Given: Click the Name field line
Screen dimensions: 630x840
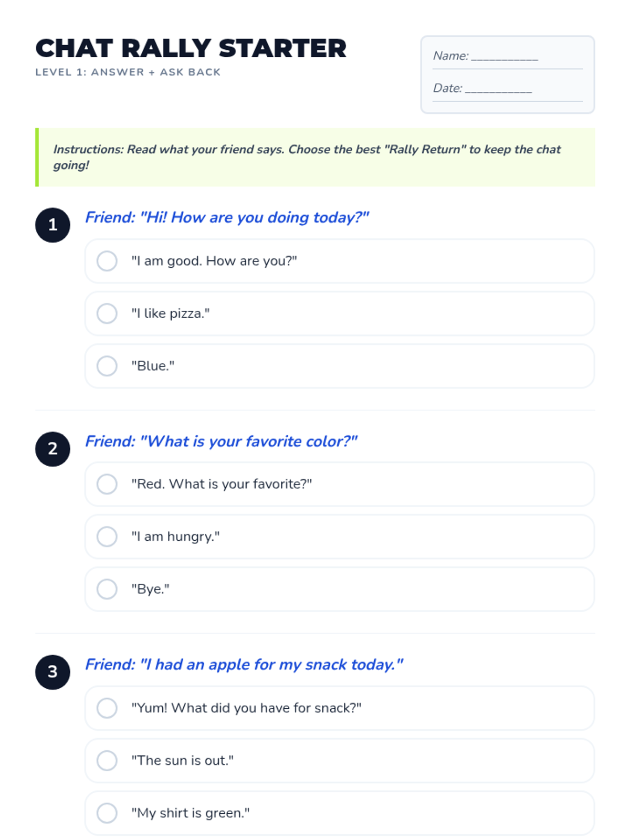Looking at the screenshot, I should point(505,57).
